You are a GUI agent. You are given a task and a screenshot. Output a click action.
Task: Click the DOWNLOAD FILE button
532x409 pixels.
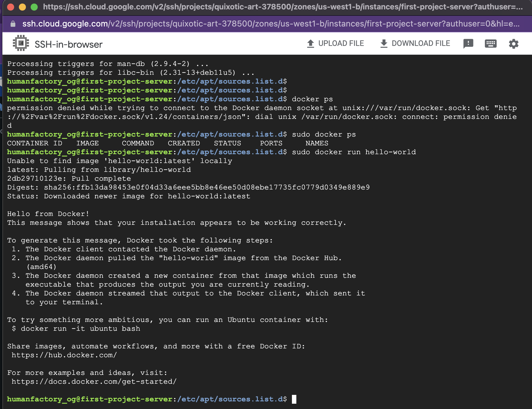(x=415, y=44)
